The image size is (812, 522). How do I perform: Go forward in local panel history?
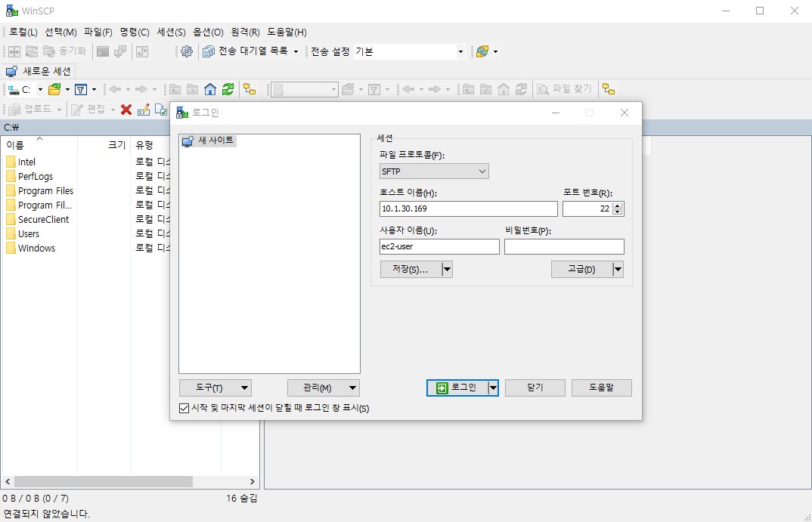[x=141, y=89]
